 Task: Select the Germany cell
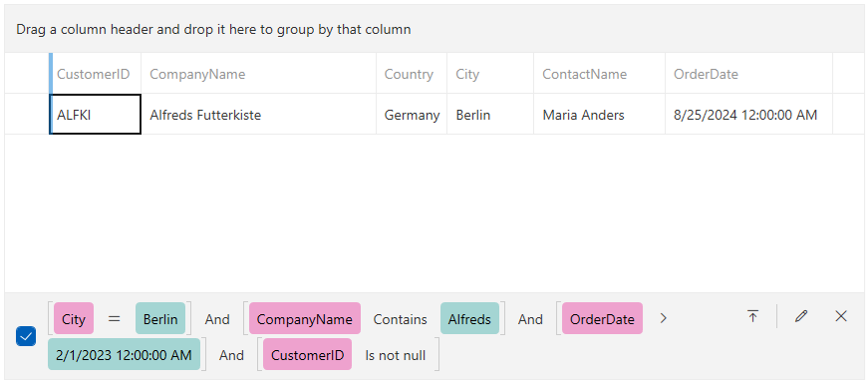[412, 114]
